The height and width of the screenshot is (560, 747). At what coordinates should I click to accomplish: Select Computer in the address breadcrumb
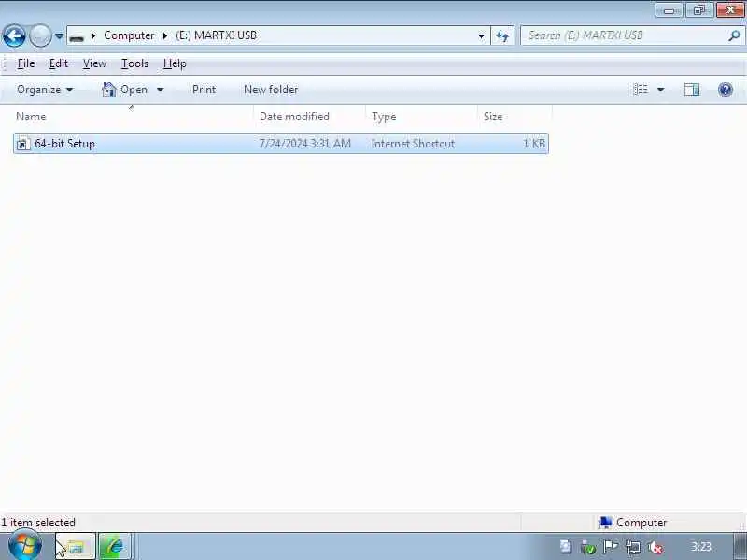(129, 35)
